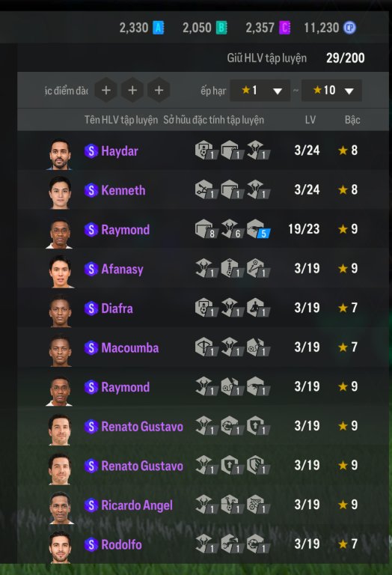The image size is (392, 575).
Task: Sort by the Bậc column header
Action: [352, 120]
